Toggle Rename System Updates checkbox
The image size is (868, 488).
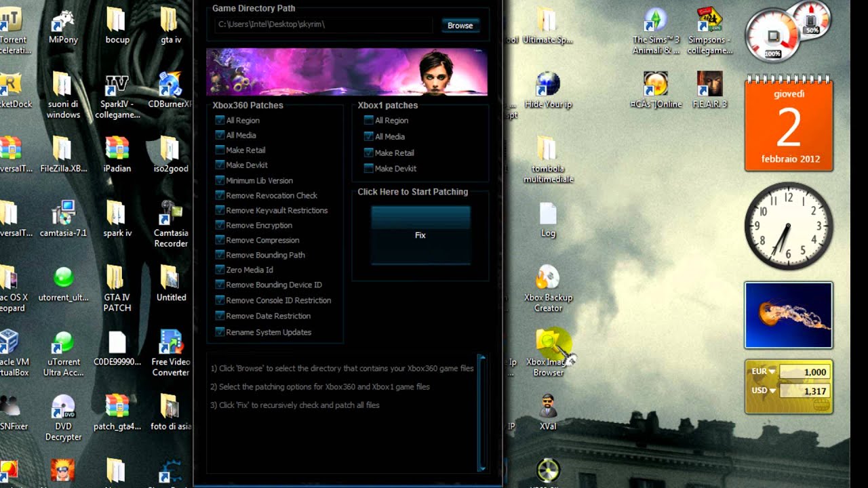tap(220, 332)
